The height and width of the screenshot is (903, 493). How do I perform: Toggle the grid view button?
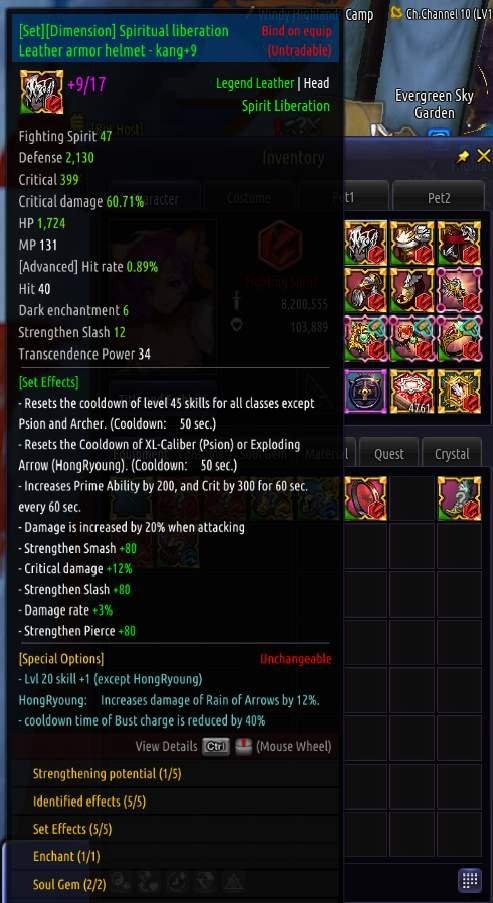(469, 880)
